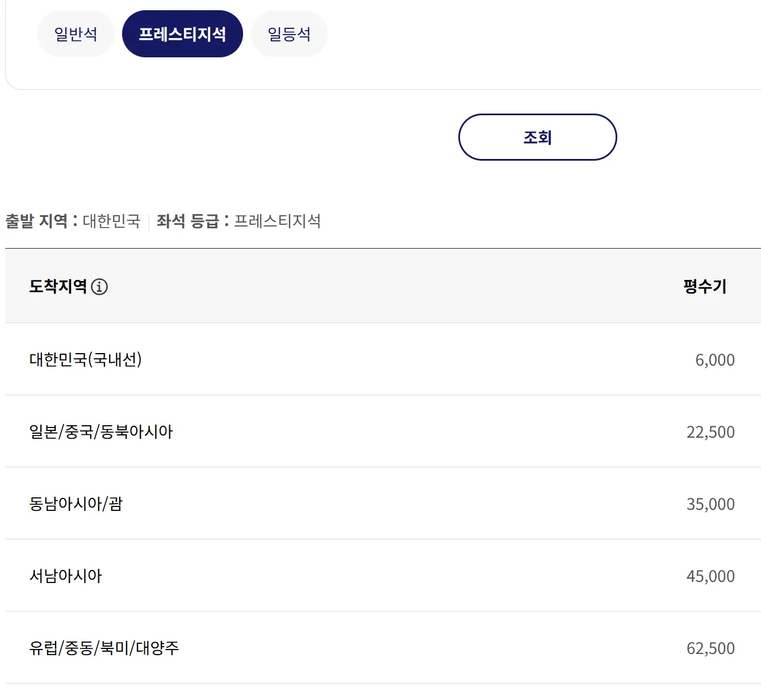Click the info icon next to 도착지역

coord(100,287)
